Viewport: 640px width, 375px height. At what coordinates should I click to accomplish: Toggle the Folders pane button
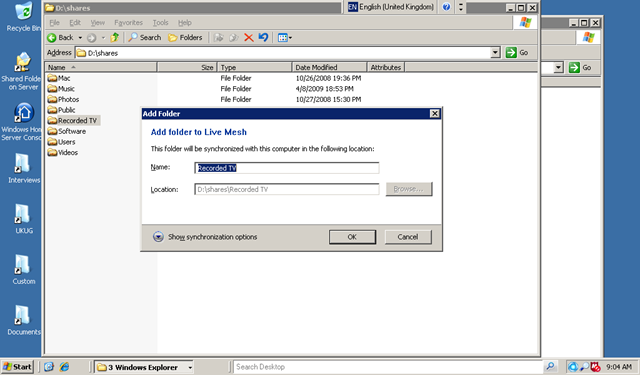[x=185, y=38]
